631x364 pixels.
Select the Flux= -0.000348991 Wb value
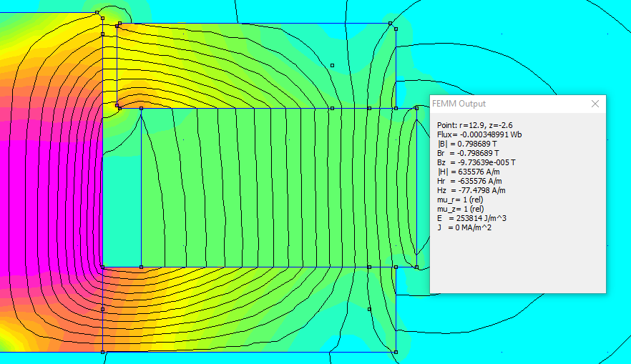(479, 134)
